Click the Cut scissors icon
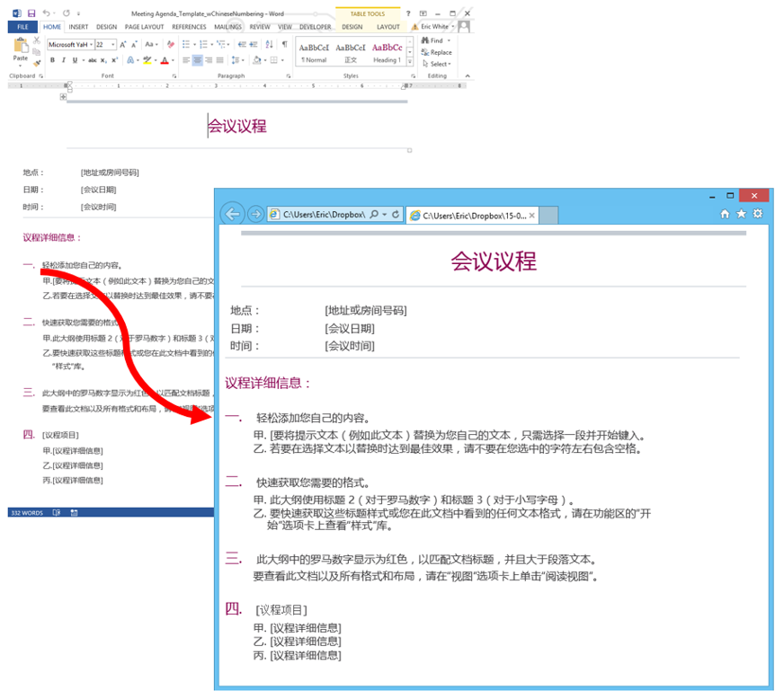 (x=37, y=40)
